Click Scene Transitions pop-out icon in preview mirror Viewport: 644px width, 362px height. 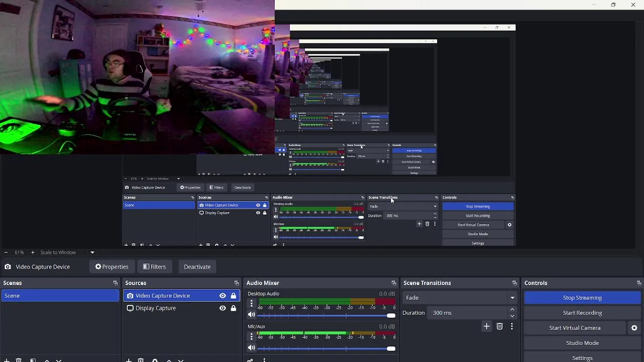point(436,198)
